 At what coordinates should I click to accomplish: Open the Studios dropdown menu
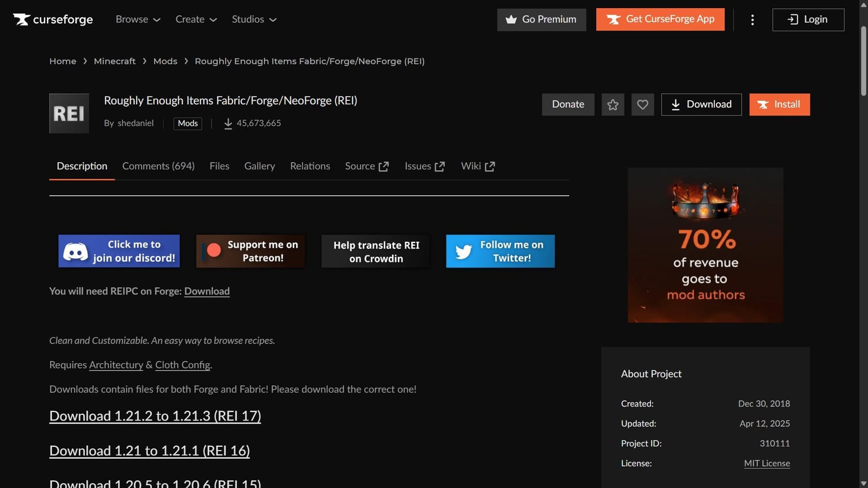tap(254, 20)
